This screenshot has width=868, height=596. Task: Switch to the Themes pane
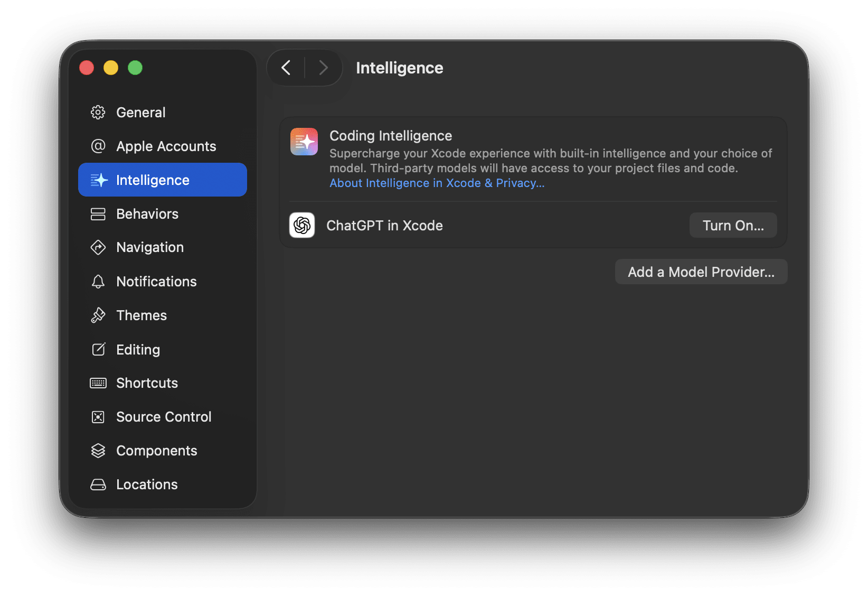(x=163, y=315)
